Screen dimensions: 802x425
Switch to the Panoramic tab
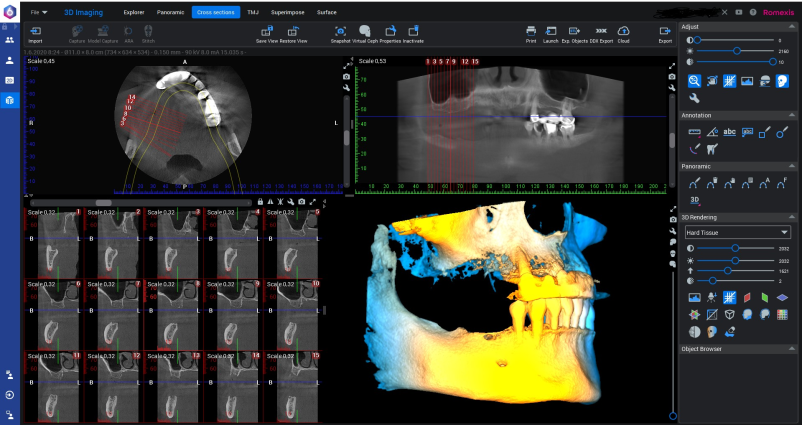(x=170, y=12)
